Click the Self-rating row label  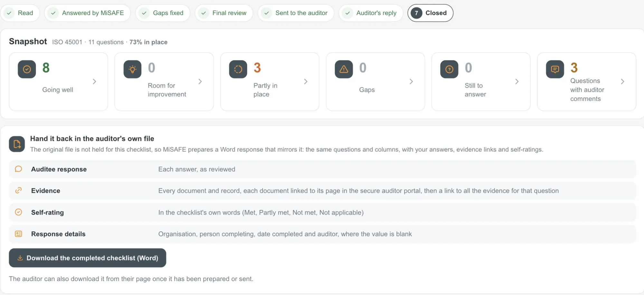[47, 212]
